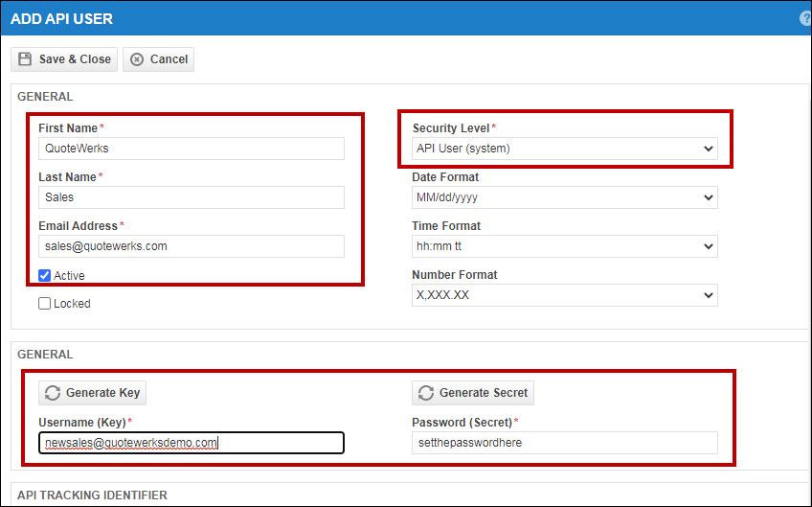The width and height of the screenshot is (812, 507).
Task: Click the Username (Key) text box
Action: [x=192, y=443]
